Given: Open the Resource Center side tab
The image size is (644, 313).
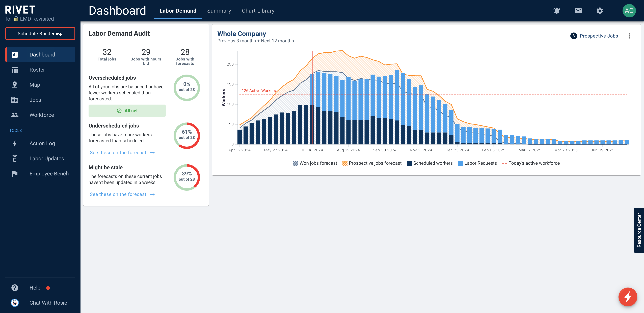Looking at the screenshot, I should pyautogui.click(x=639, y=230).
